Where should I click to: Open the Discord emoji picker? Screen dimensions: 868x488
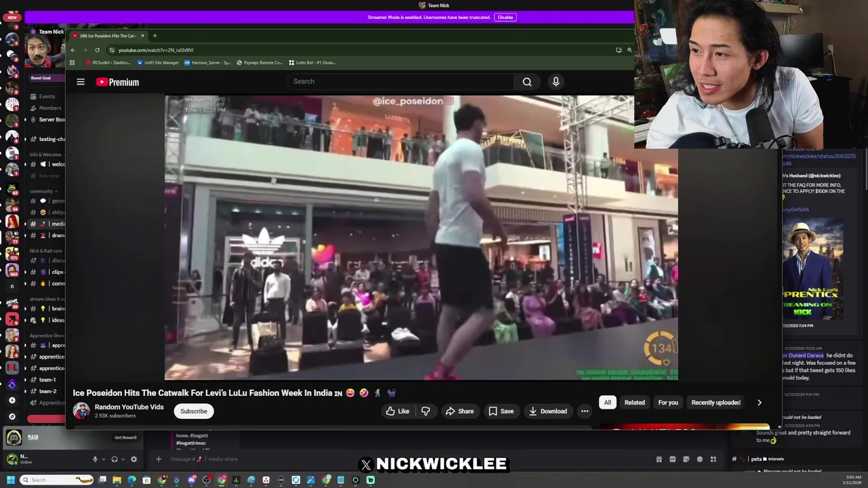(x=699, y=459)
